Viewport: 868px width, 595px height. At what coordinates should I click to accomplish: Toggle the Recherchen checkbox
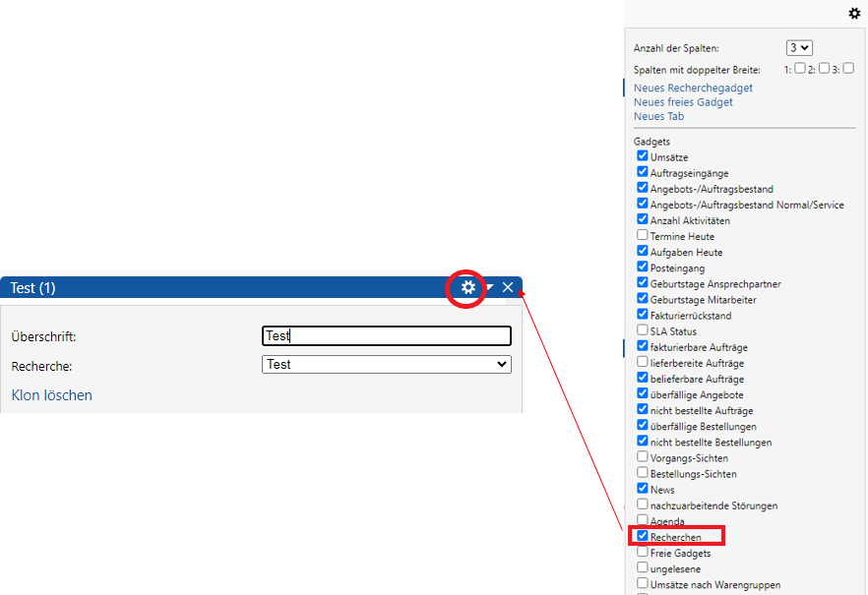[x=643, y=537]
